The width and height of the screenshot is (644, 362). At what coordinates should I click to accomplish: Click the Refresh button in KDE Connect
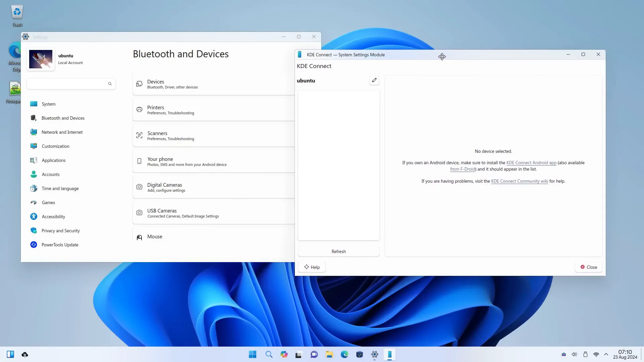[338, 251]
